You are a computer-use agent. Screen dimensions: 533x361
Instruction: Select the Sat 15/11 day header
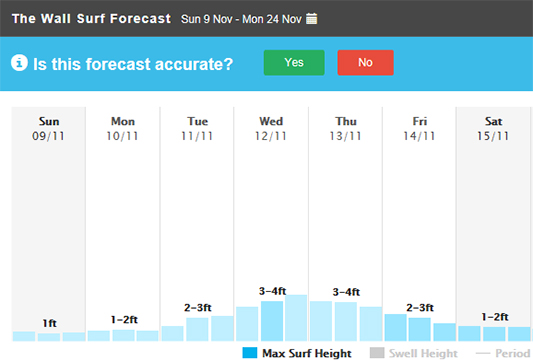coord(493,128)
